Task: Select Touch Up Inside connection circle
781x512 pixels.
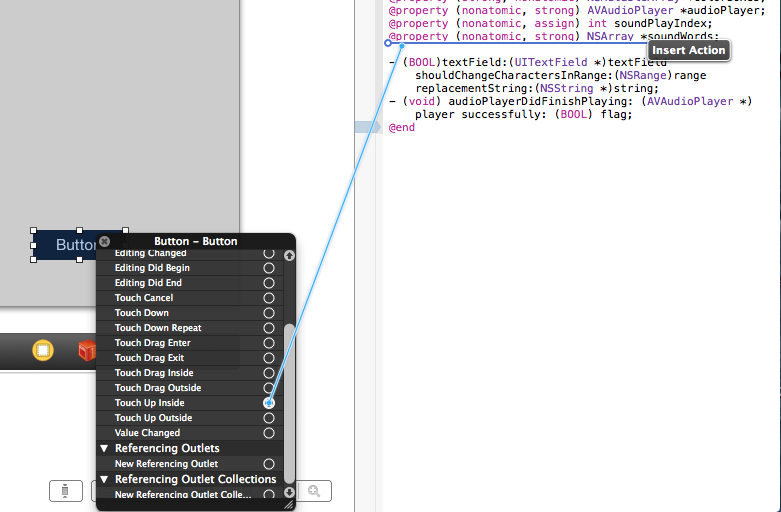Action: tap(269, 403)
